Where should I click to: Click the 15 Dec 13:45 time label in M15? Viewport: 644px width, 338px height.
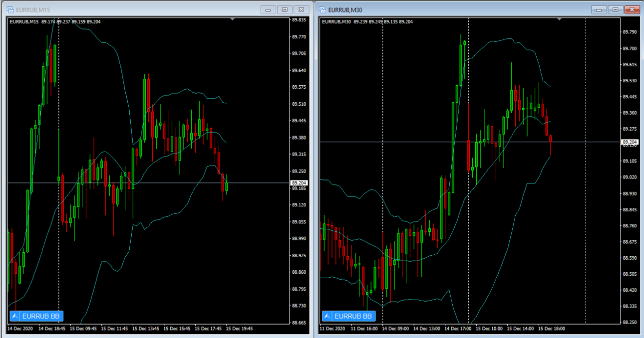tap(146, 329)
